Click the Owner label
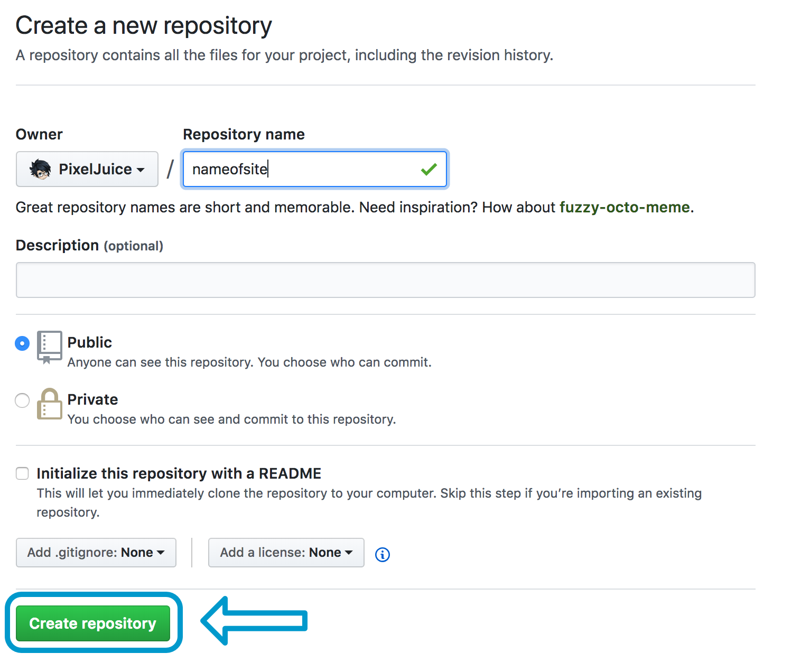The image size is (801, 672). tap(39, 134)
